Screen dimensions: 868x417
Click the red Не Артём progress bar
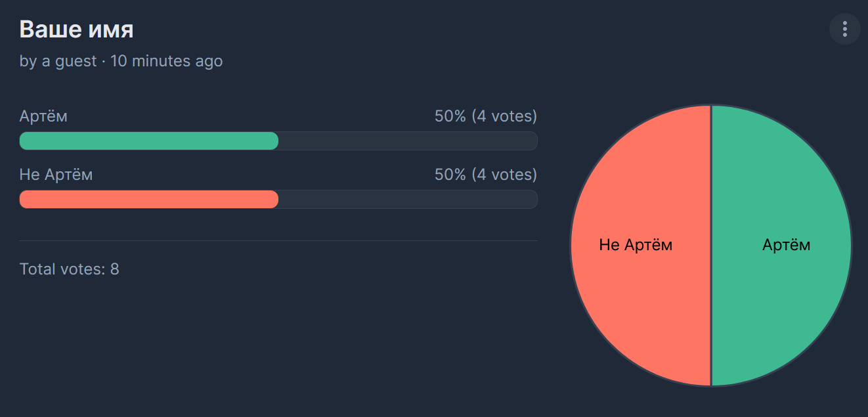149,199
